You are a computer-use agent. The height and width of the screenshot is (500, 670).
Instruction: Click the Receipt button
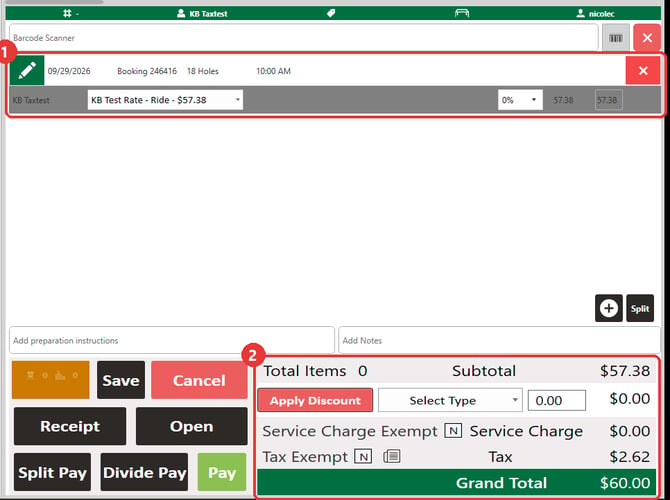70,426
